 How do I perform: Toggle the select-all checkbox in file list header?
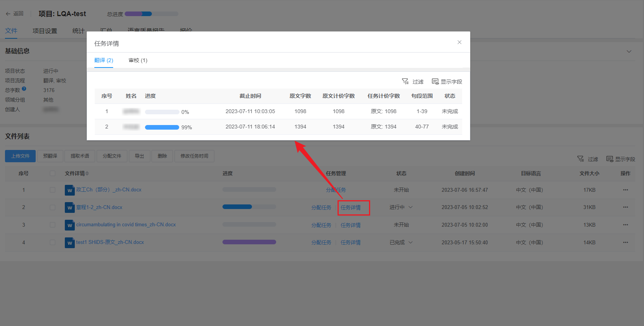(x=53, y=174)
